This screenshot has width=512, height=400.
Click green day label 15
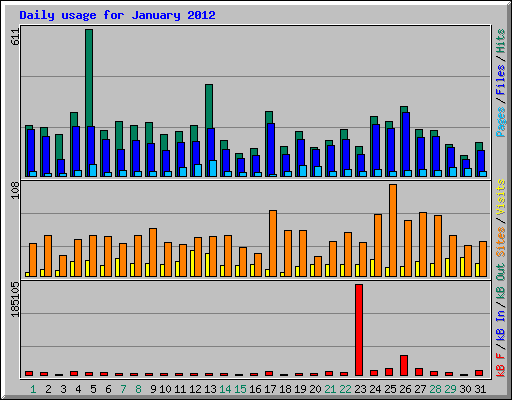pyautogui.click(x=240, y=389)
